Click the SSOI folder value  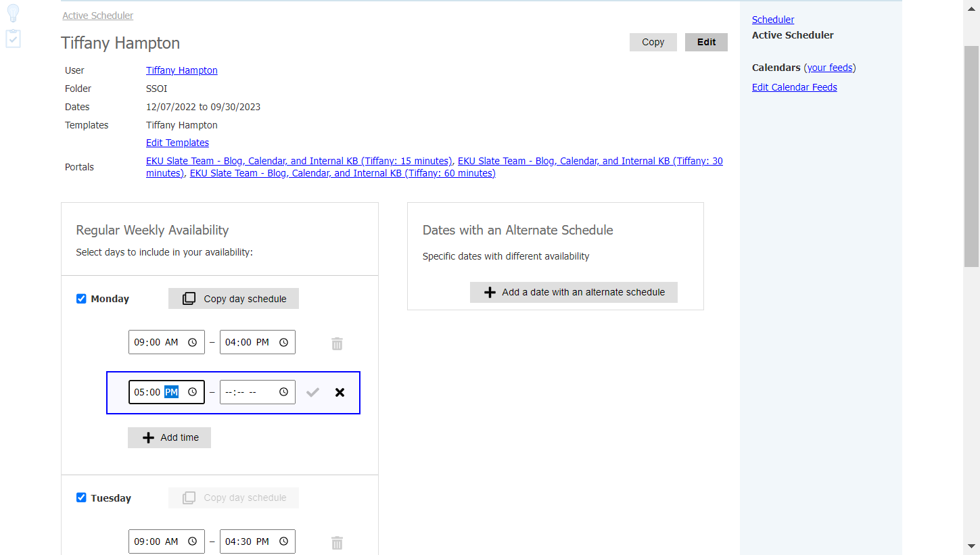pyautogui.click(x=156, y=89)
